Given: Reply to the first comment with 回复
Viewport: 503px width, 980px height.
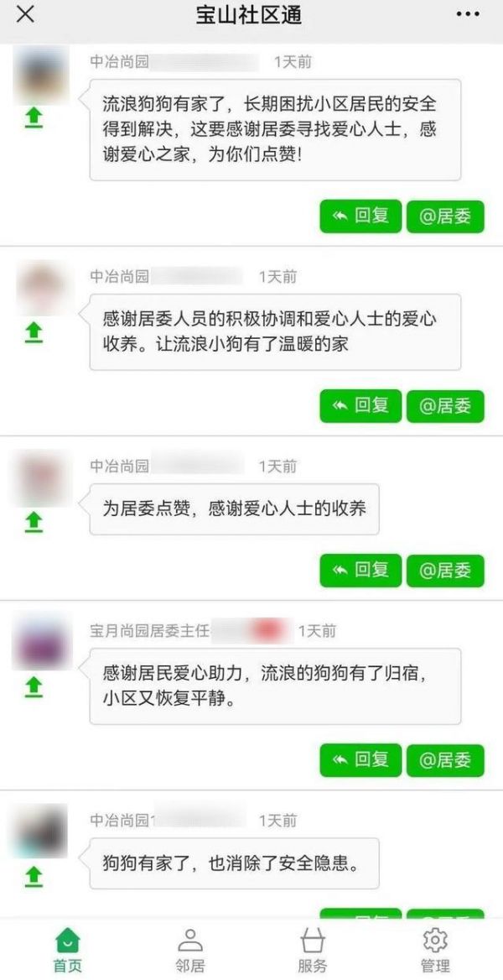Looking at the screenshot, I should (x=360, y=216).
